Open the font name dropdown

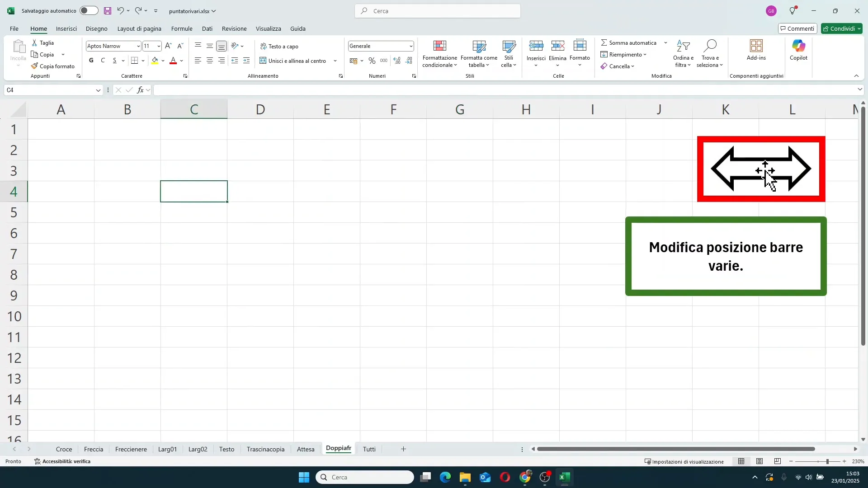pyautogui.click(x=138, y=46)
